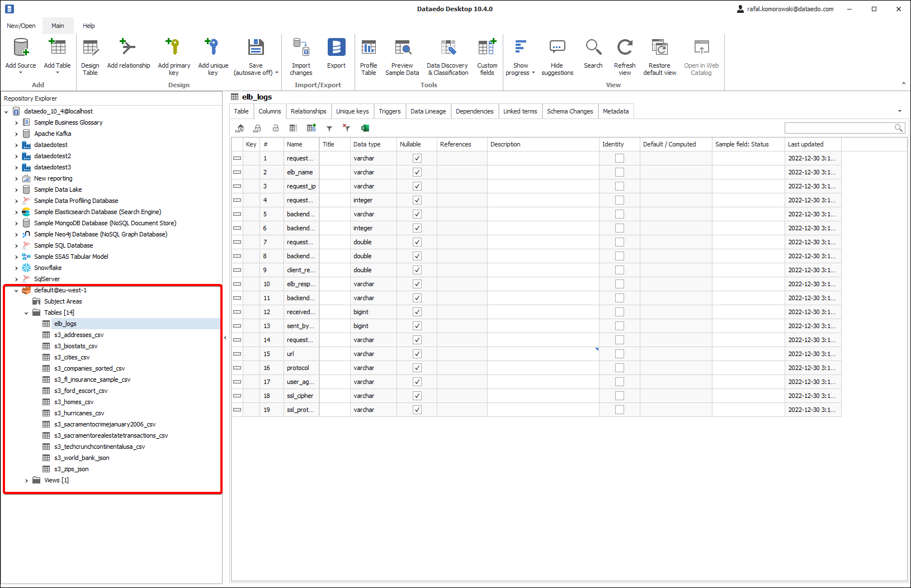Viewport: 911px width, 588px height.
Task: Toggle Nullable checkbox for elb_name row
Action: [417, 172]
